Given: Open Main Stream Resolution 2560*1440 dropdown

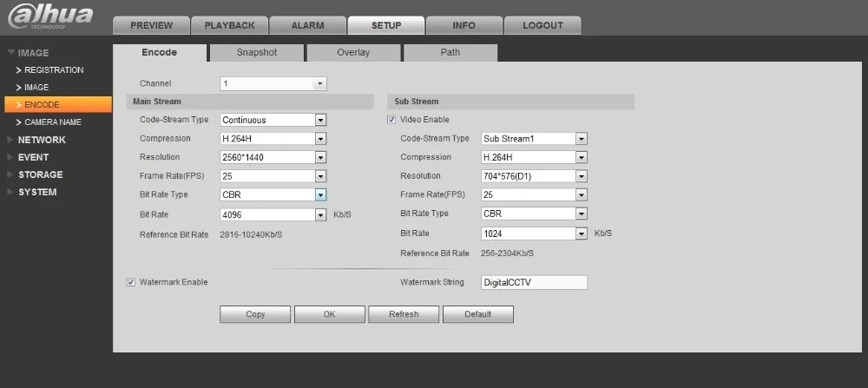Looking at the screenshot, I should [273, 157].
